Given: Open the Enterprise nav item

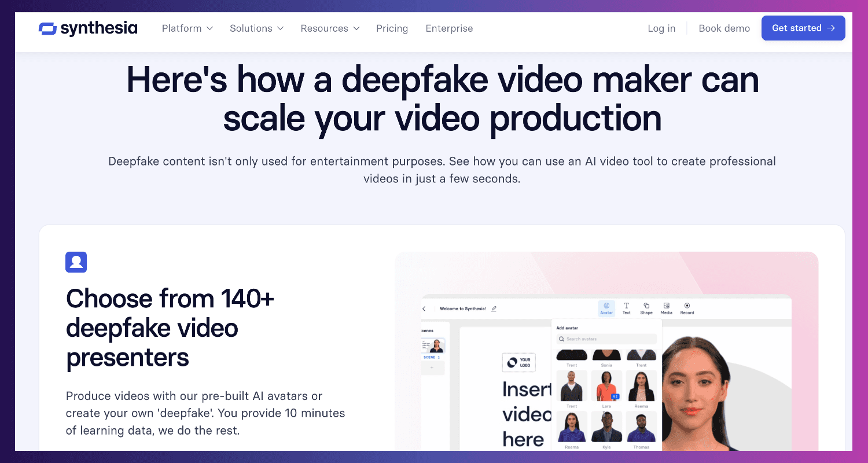Looking at the screenshot, I should (x=449, y=28).
